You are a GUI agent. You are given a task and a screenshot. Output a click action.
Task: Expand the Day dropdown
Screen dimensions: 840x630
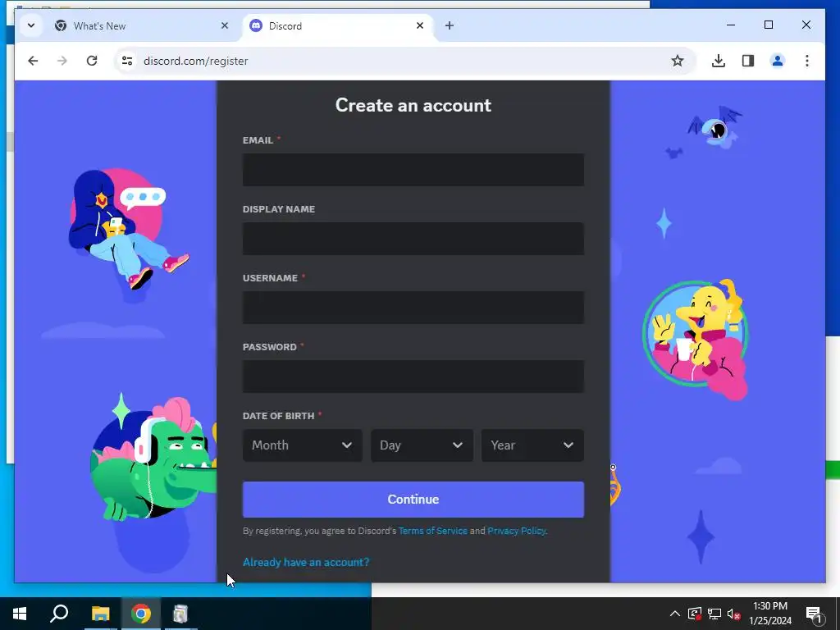pyautogui.click(x=422, y=445)
